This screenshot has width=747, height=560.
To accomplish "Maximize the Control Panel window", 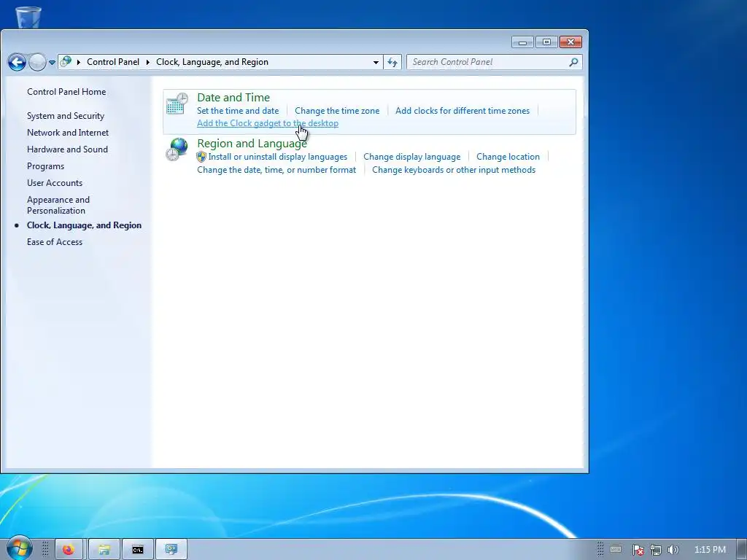I will click(546, 42).
